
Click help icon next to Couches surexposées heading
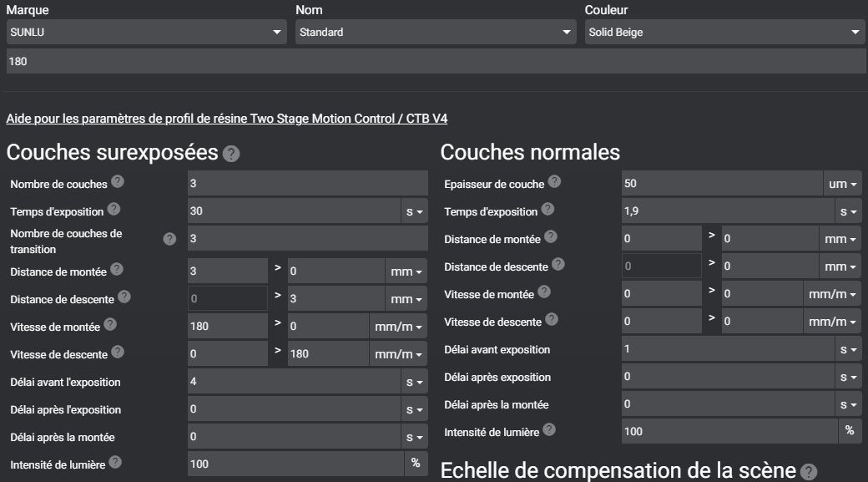coord(231,155)
